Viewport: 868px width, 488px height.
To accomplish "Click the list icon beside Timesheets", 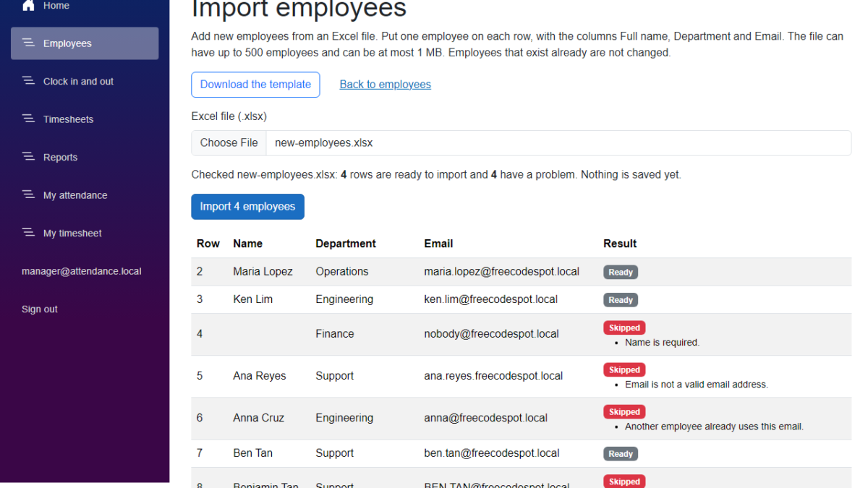I will 28,119.
